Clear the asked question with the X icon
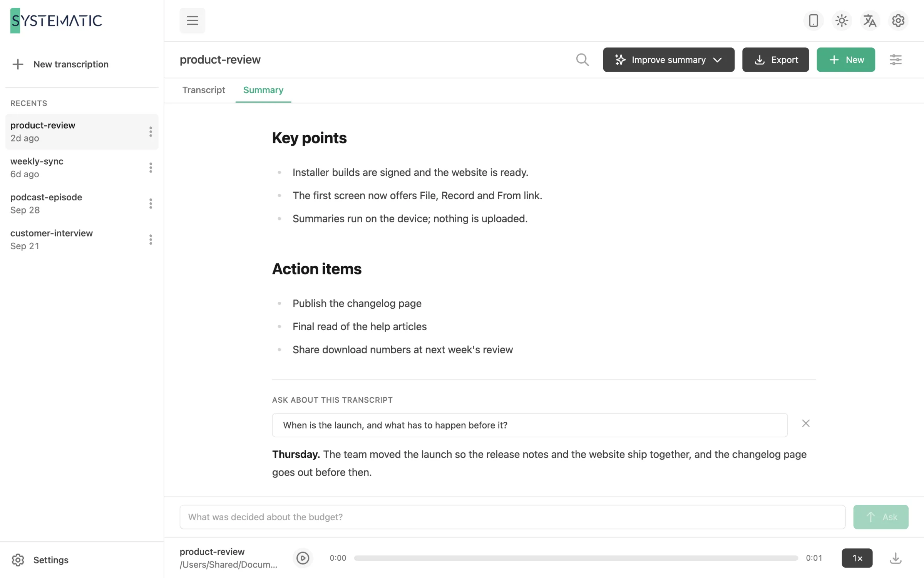This screenshot has height=578, width=924. [805, 423]
